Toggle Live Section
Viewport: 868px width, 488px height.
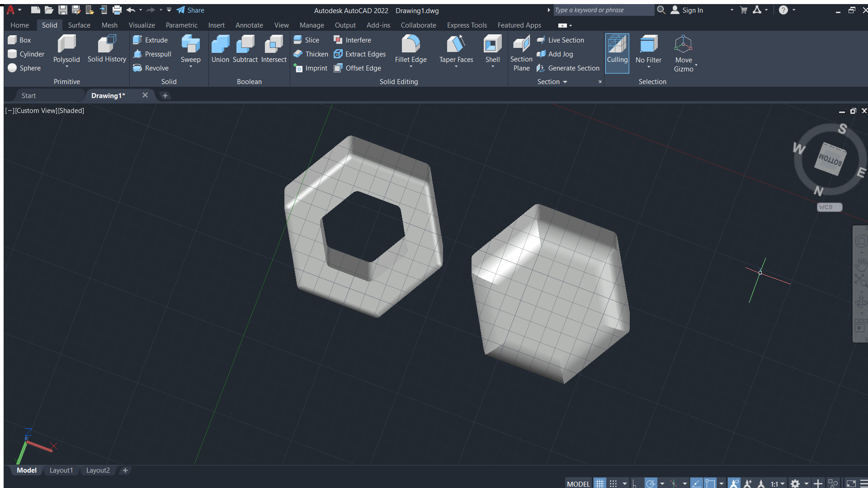pyautogui.click(x=560, y=40)
